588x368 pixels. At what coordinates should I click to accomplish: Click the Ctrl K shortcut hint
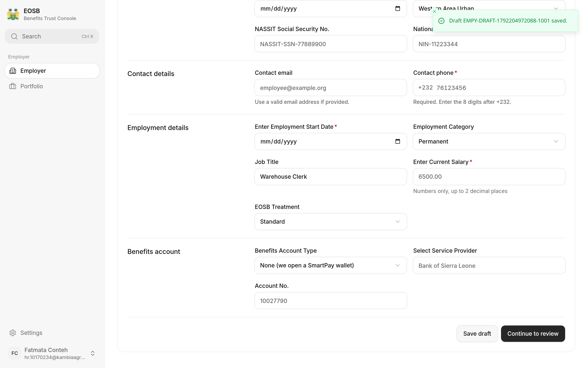(87, 37)
